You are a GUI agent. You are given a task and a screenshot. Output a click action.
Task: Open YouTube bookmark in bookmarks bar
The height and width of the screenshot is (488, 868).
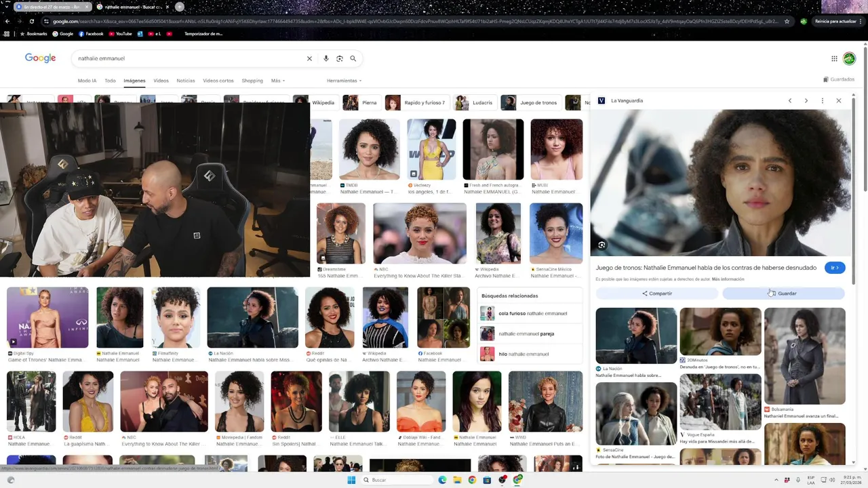(x=120, y=33)
